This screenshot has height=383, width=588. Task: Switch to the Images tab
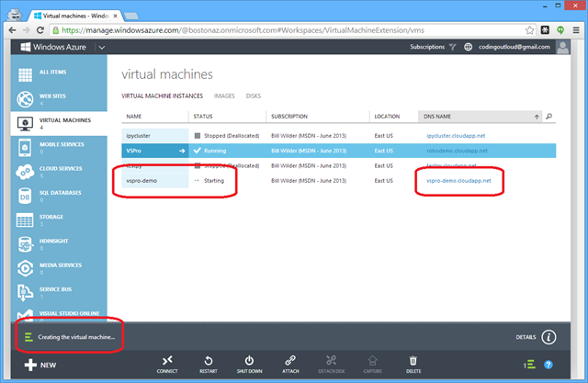pos(224,95)
